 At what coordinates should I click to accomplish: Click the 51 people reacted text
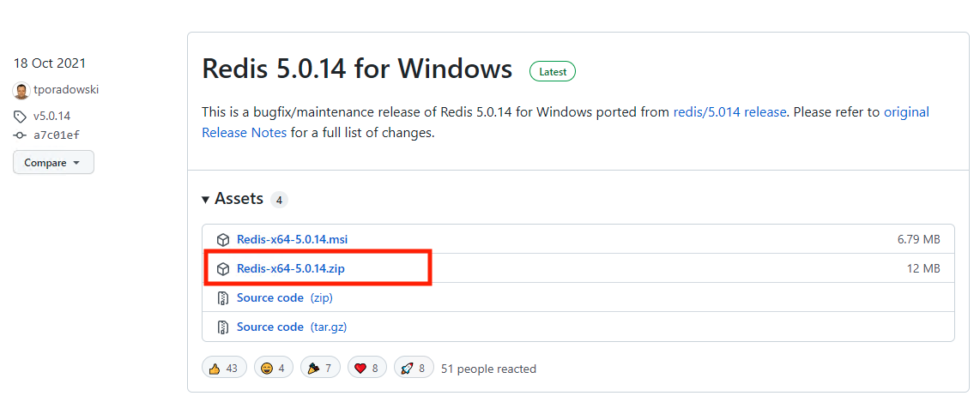489,369
